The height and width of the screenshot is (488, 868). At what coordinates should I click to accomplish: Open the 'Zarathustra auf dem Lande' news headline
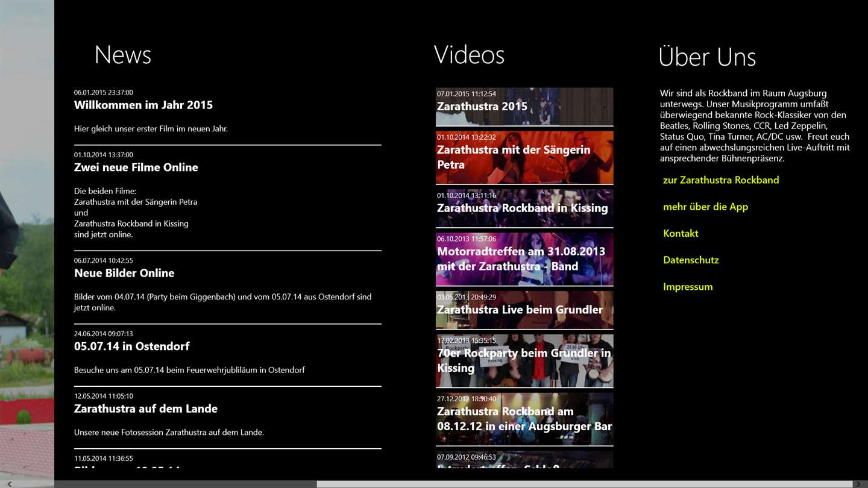click(146, 408)
